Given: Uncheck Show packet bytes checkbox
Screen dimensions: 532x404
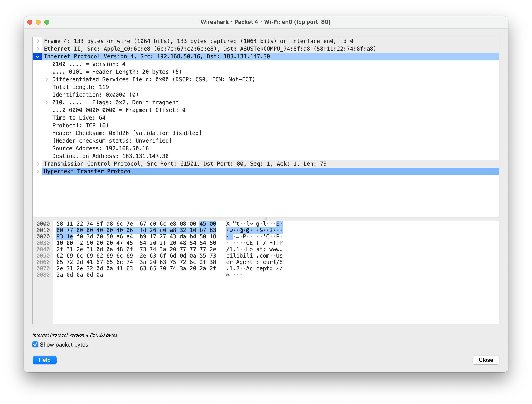Looking at the screenshot, I should pyautogui.click(x=35, y=345).
